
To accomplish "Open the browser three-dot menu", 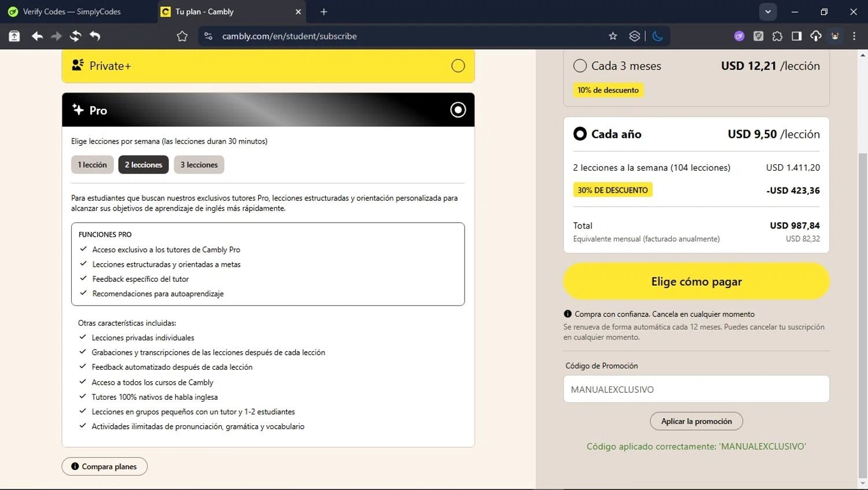I will (854, 36).
